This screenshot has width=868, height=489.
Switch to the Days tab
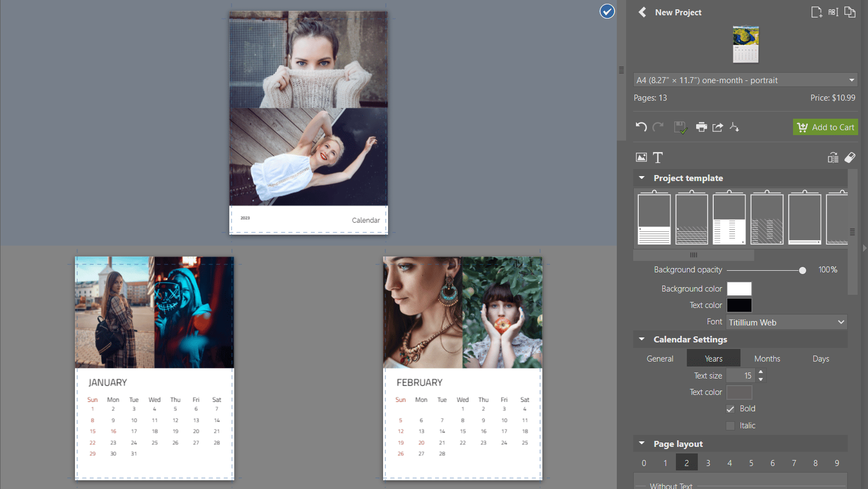tap(820, 359)
